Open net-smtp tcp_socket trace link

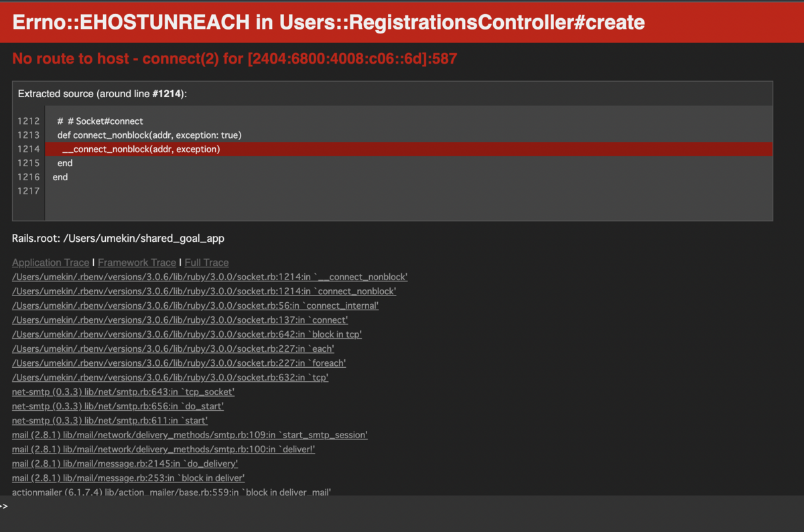tap(123, 391)
